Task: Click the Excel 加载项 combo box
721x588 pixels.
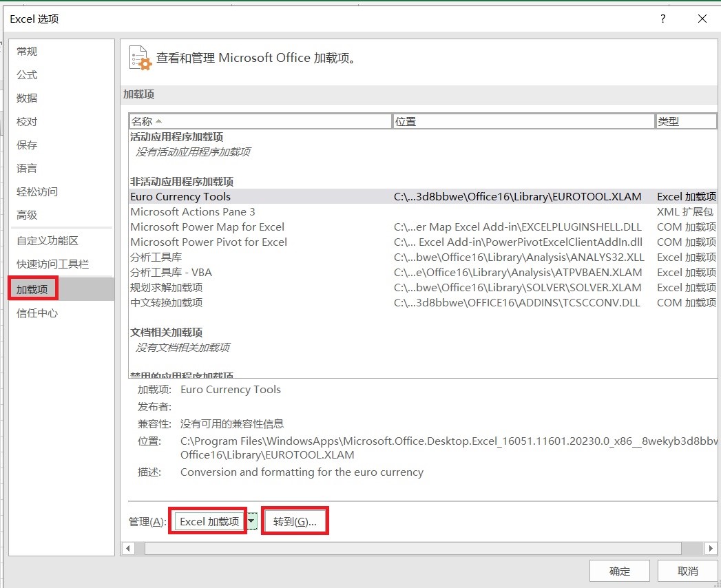Action: (x=209, y=522)
